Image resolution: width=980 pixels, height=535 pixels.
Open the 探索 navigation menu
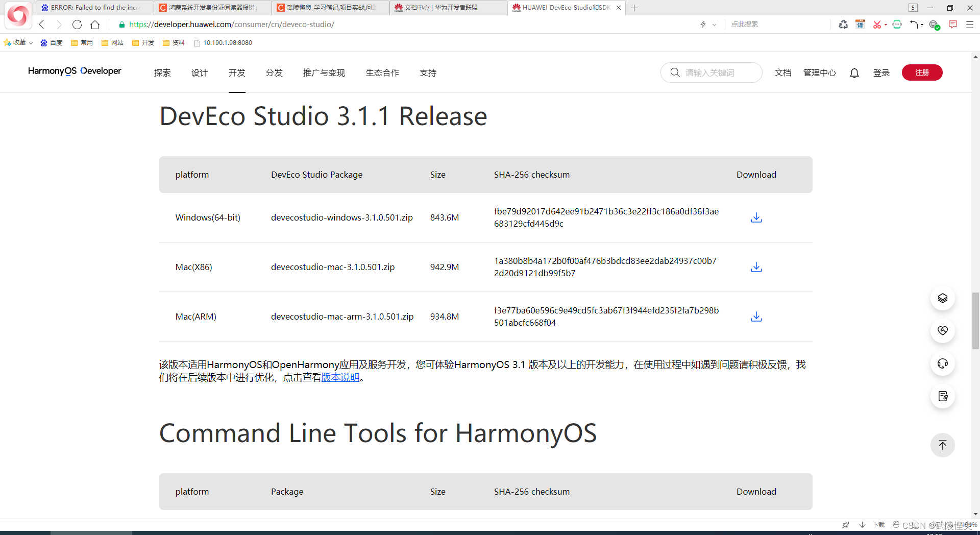point(162,73)
